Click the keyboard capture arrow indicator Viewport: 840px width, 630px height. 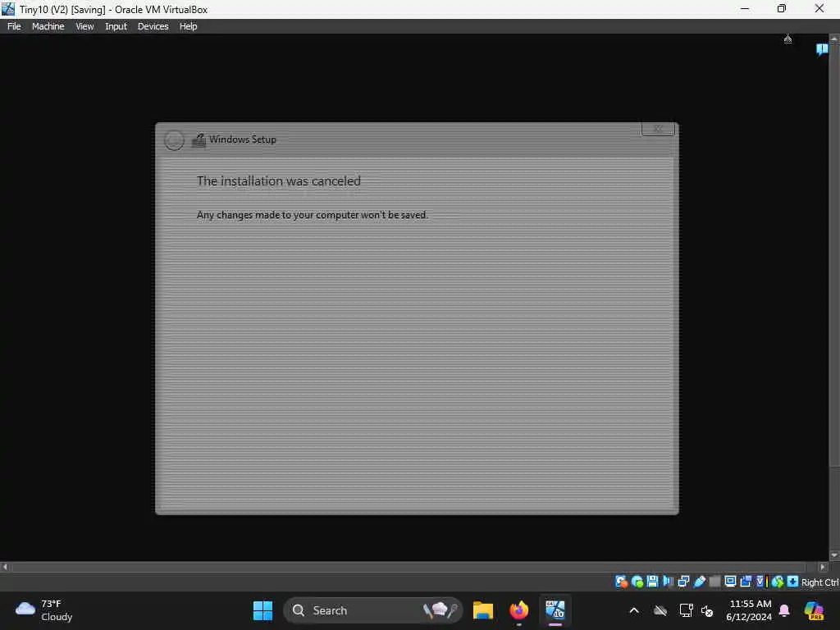[x=793, y=582]
